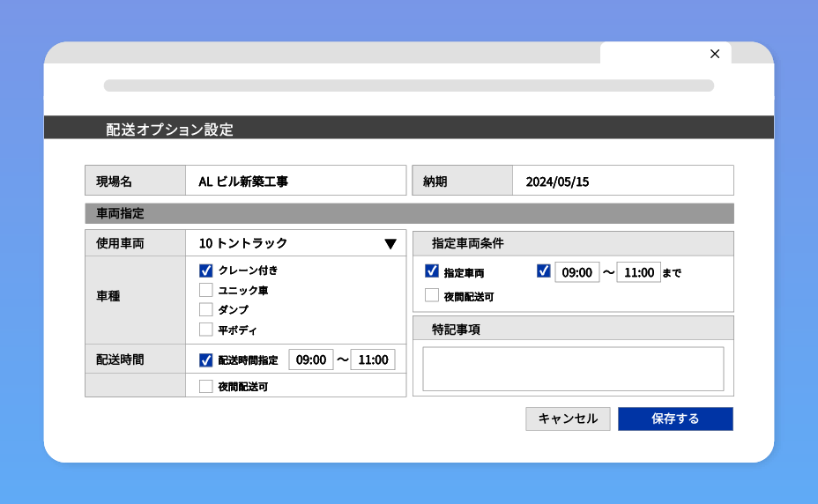Viewport: 818px width, 504px height.
Task: Click the 11:00 end time in 配送時間 row
Action: [x=373, y=359]
